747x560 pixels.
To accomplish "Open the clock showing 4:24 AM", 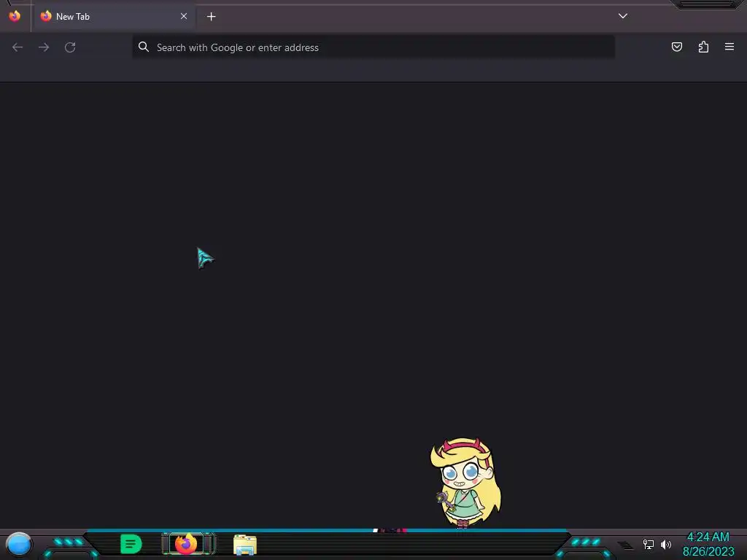I will [x=708, y=544].
